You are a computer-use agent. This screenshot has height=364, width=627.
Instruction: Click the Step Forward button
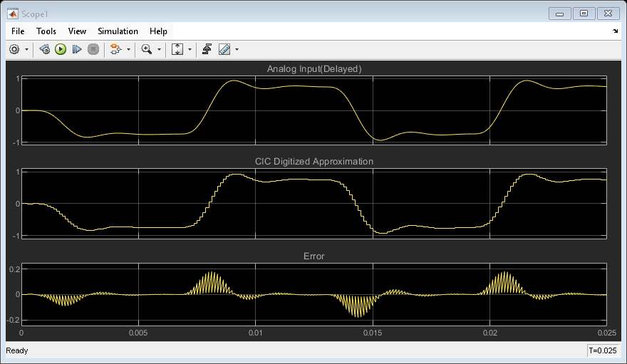point(77,49)
